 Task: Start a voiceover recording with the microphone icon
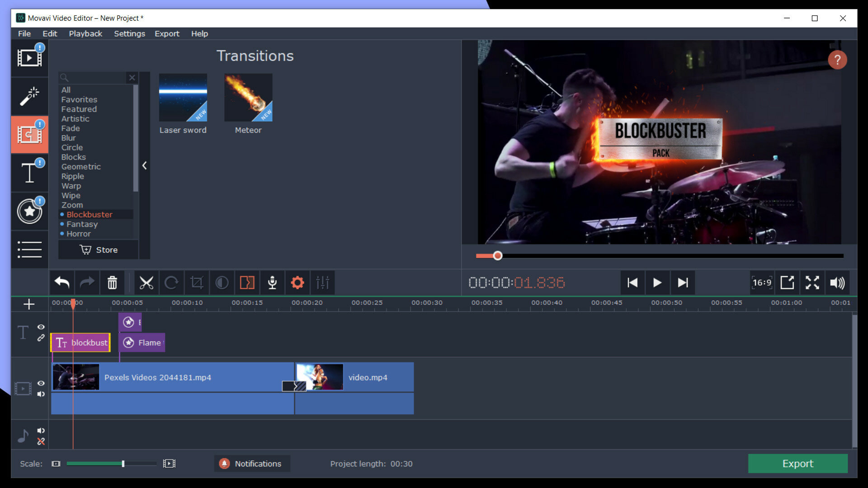pyautogui.click(x=272, y=282)
